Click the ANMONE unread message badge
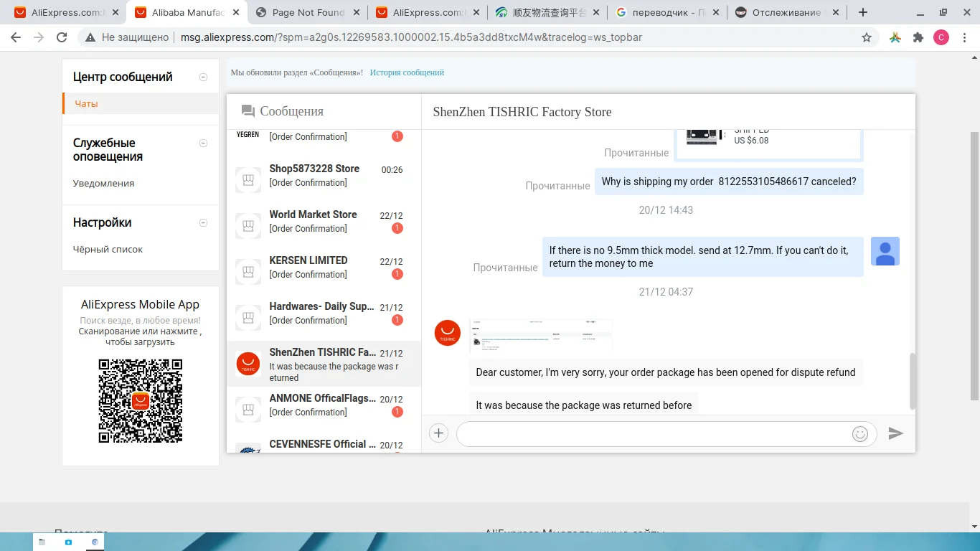Screen dimensions: 980x551 pos(397,412)
